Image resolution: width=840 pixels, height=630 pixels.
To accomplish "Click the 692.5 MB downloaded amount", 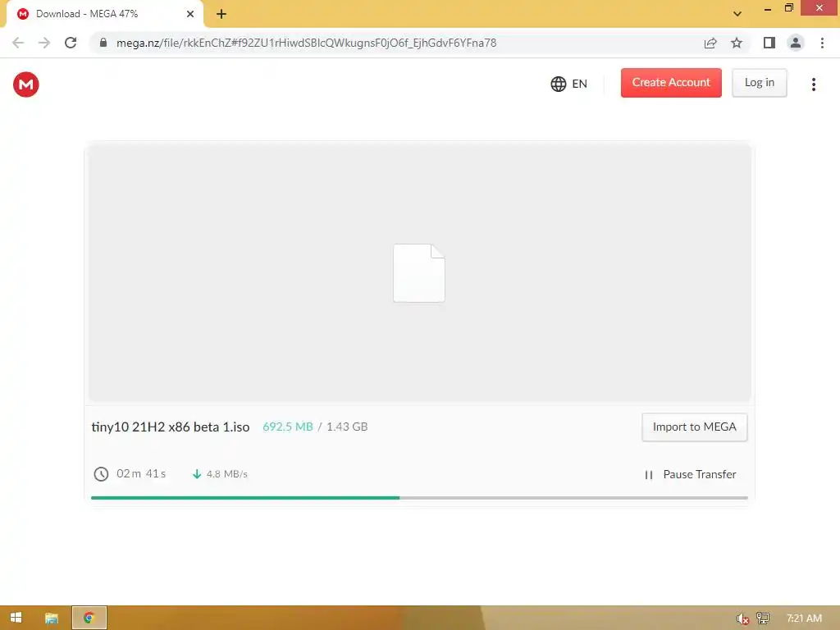I will 288,427.
